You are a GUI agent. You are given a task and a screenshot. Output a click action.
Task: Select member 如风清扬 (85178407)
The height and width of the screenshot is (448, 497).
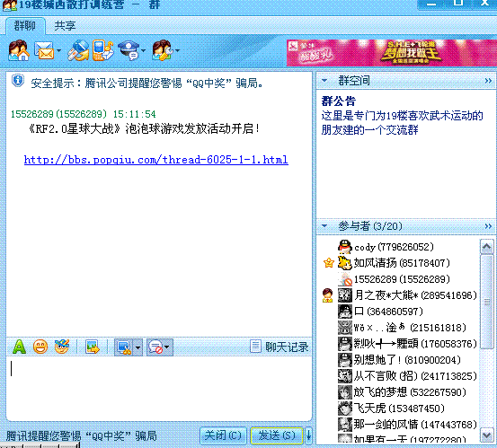click(x=399, y=263)
